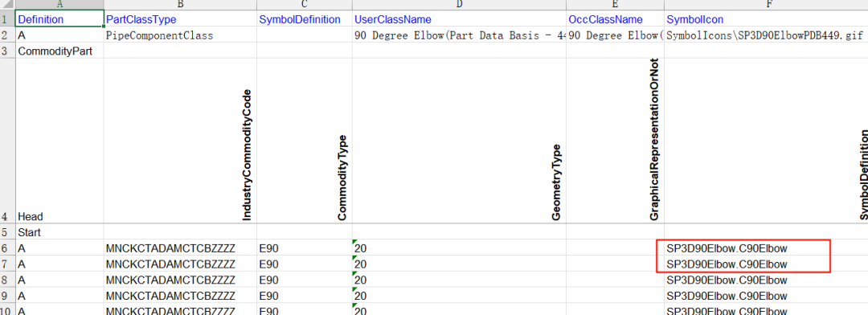The width and height of the screenshot is (868, 315).
Task: Select the Definition cell in row 1
Action: (59, 18)
